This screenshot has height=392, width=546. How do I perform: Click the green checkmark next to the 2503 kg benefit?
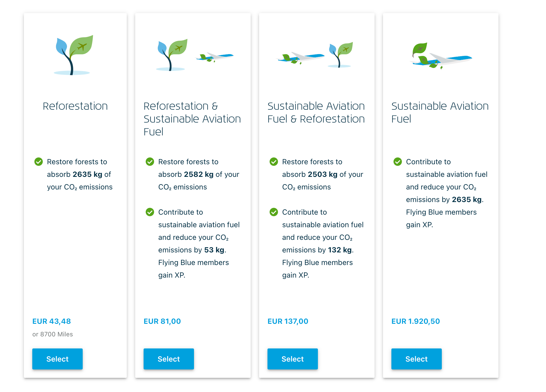[x=274, y=162]
